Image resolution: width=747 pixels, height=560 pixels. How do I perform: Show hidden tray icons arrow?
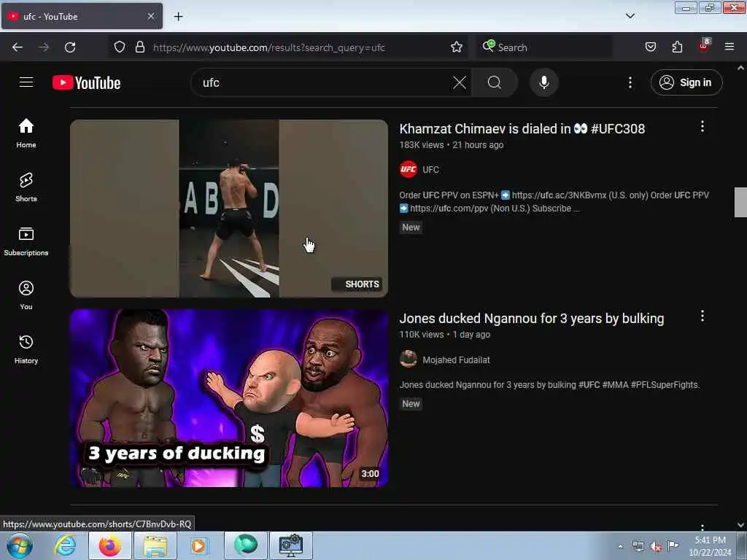click(620, 546)
